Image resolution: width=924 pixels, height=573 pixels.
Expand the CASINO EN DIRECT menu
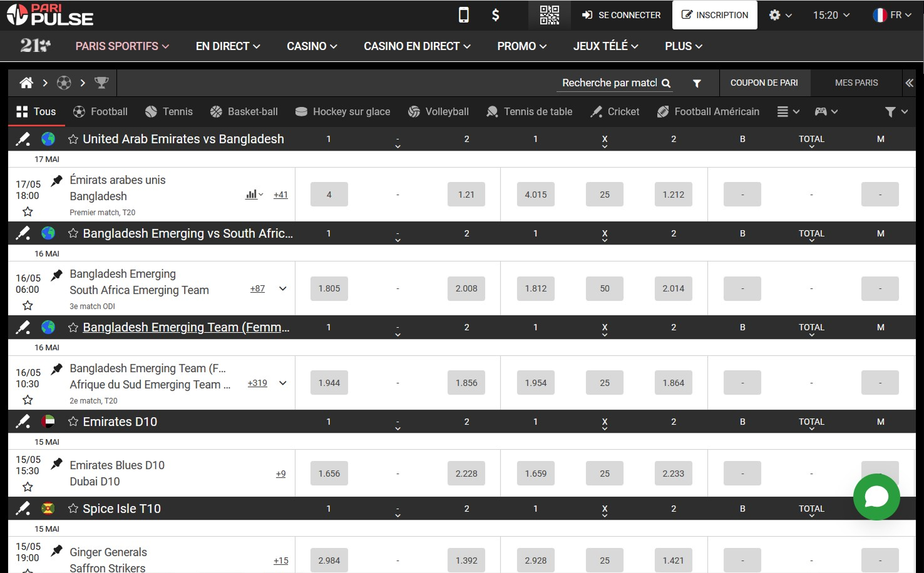click(x=417, y=46)
